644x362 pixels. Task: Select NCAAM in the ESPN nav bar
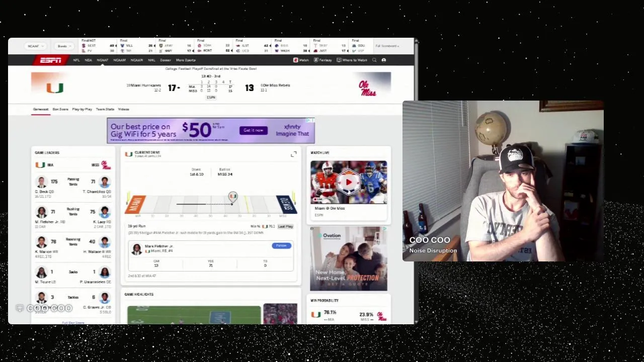(x=120, y=60)
